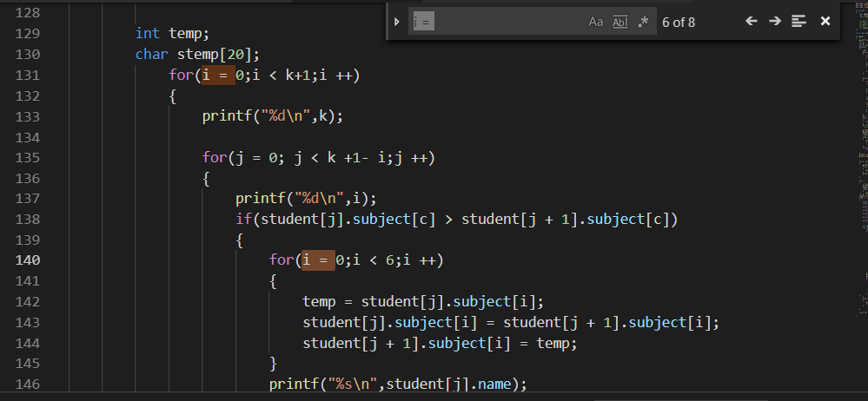
Task: Click the find search input field
Action: (495, 22)
